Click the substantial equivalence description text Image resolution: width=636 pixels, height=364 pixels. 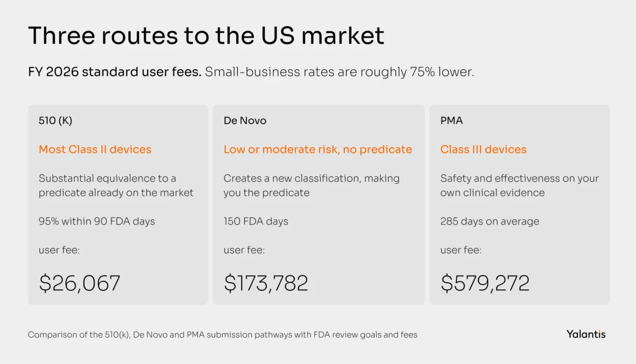116,185
